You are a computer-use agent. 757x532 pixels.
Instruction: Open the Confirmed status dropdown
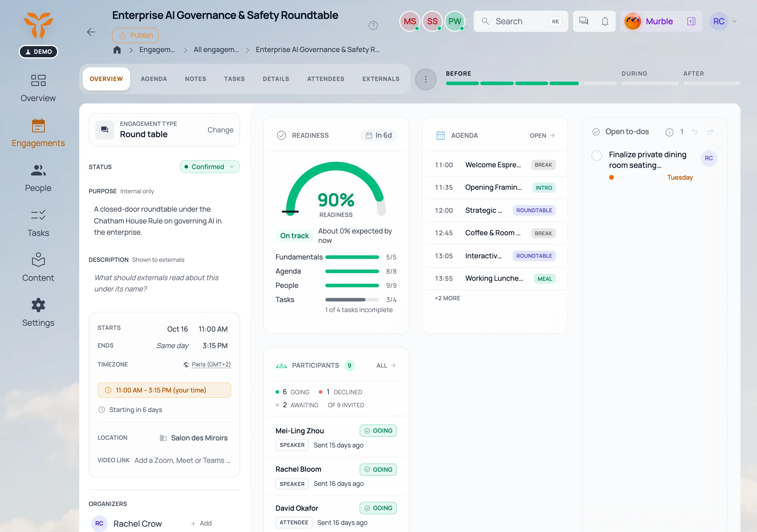click(209, 167)
